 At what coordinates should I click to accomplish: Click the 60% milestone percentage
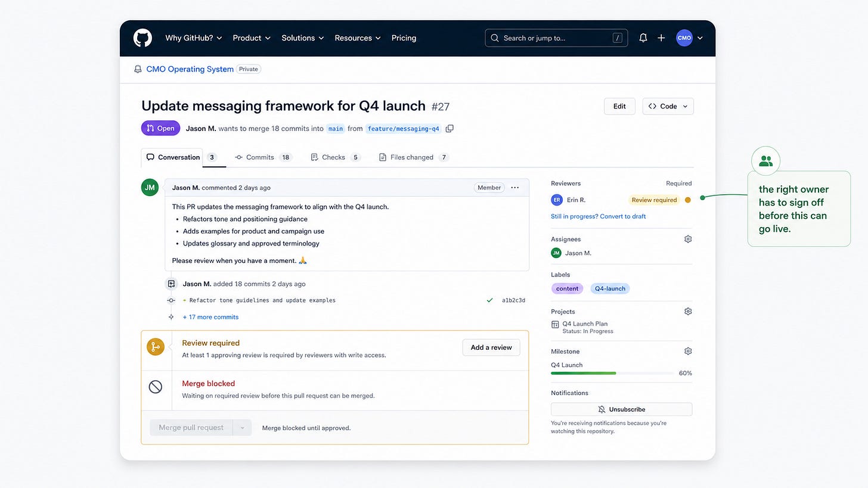686,374
